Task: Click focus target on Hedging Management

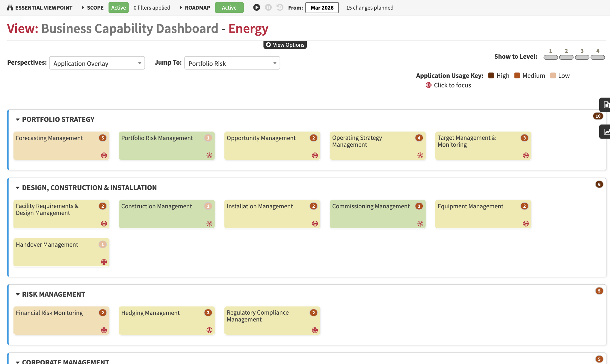Action: [209, 330]
